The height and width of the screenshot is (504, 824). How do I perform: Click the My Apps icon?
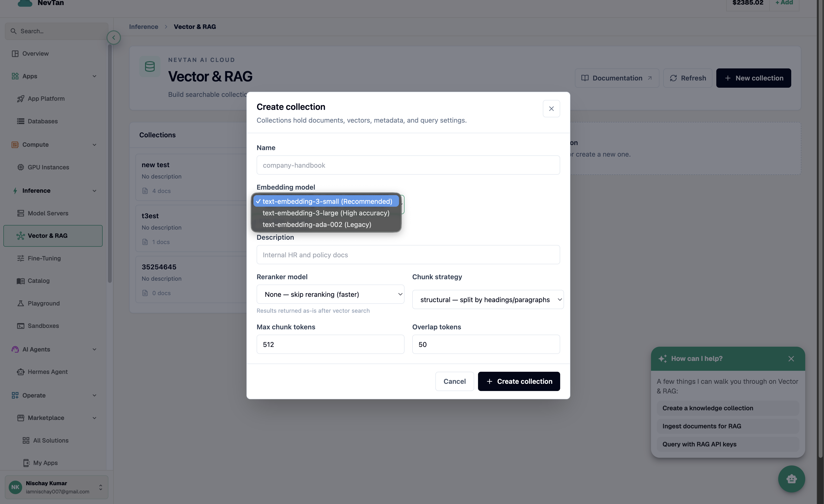(x=26, y=463)
